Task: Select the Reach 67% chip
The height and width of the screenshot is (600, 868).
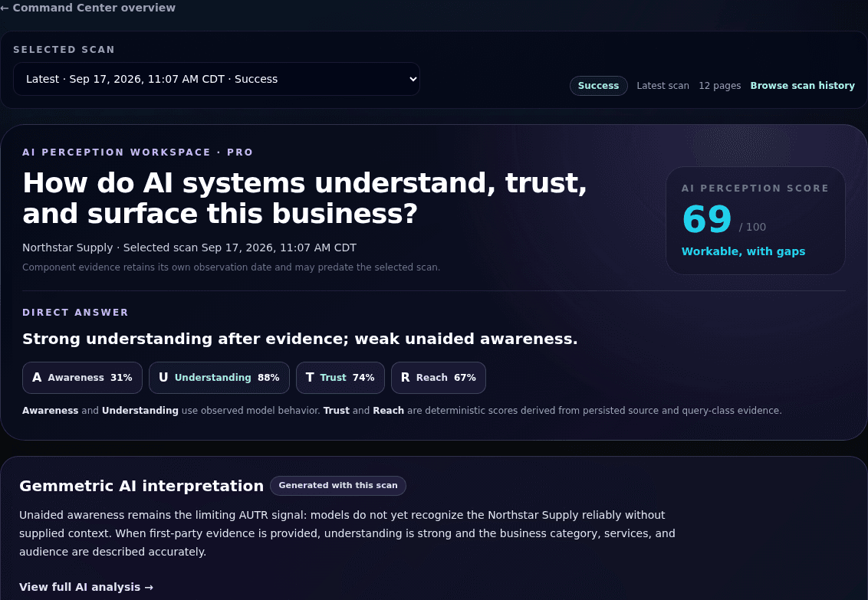Action: [x=439, y=378]
